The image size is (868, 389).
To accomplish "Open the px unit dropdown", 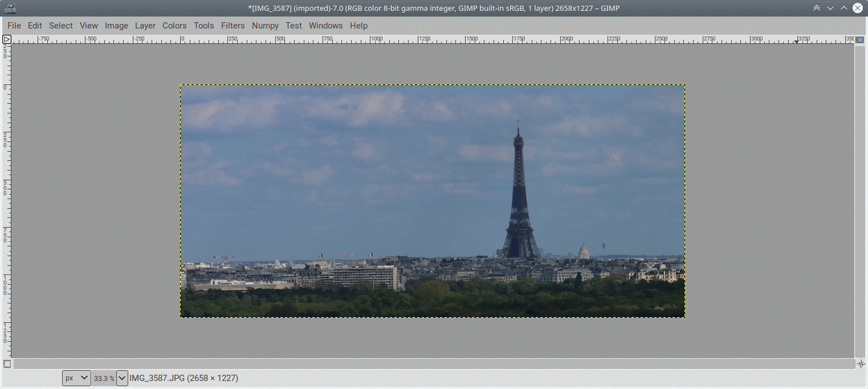I will pos(76,378).
